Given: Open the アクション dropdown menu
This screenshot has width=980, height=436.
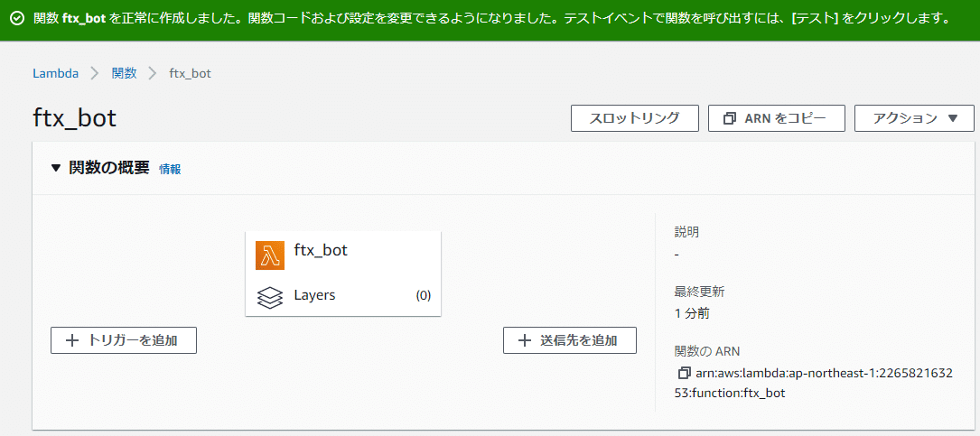Looking at the screenshot, I should click(914, 118).
